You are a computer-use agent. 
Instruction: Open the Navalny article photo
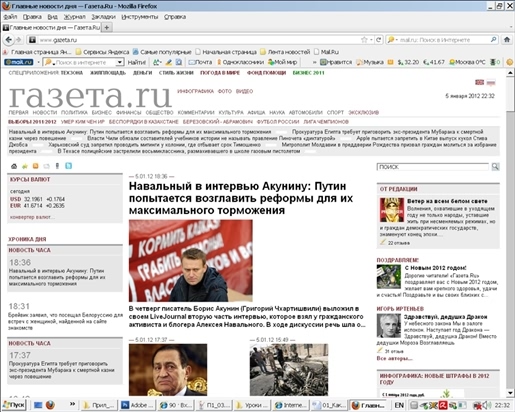(x=191, y=261)
